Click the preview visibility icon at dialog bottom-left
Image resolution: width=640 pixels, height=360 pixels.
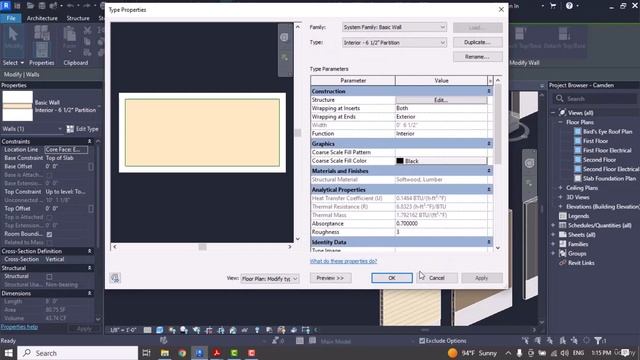(x=115, y=278)
